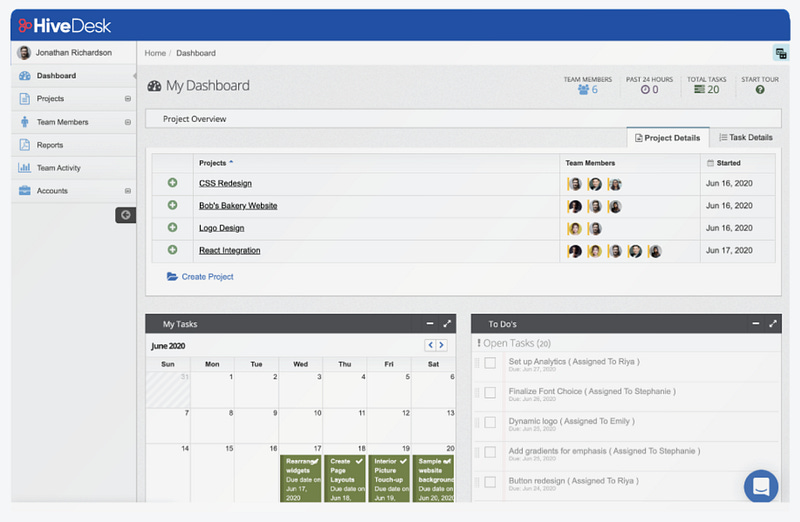Open the Create Page Layouts task on Jun 18
This screenshot has width=800, height=522.
pos(345,479)
